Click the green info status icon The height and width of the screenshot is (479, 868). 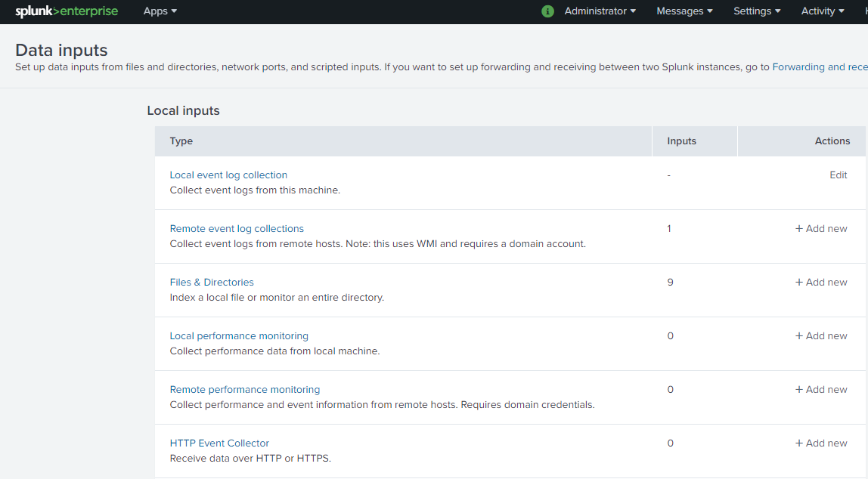tap(548, 11)
